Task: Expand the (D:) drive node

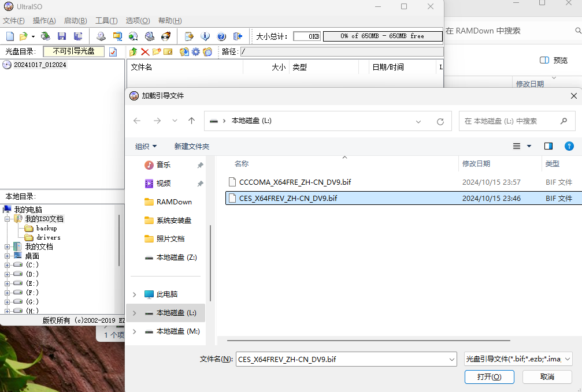Action: point(7,274)
